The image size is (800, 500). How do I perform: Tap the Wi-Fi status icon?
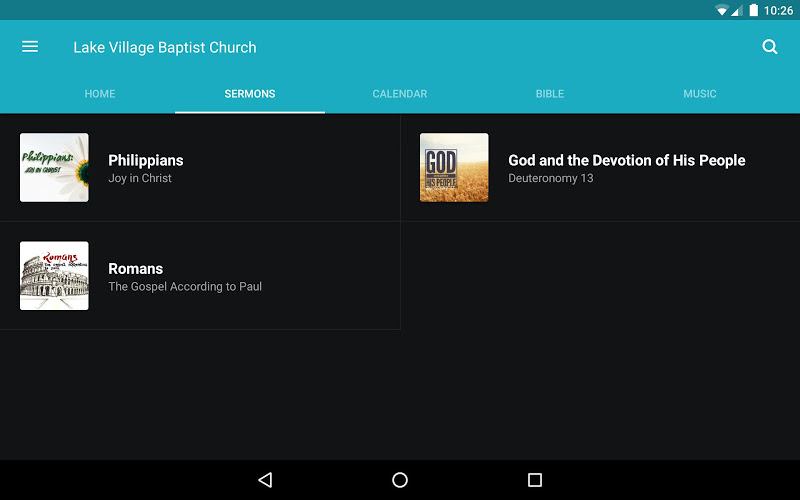click(721, 10)
